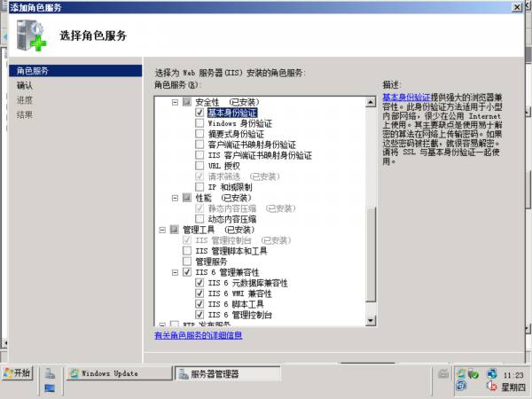Check the IIS 管理脚本和工具 checkbox
This screenshot has height=399, width=532.
[187, 251]
